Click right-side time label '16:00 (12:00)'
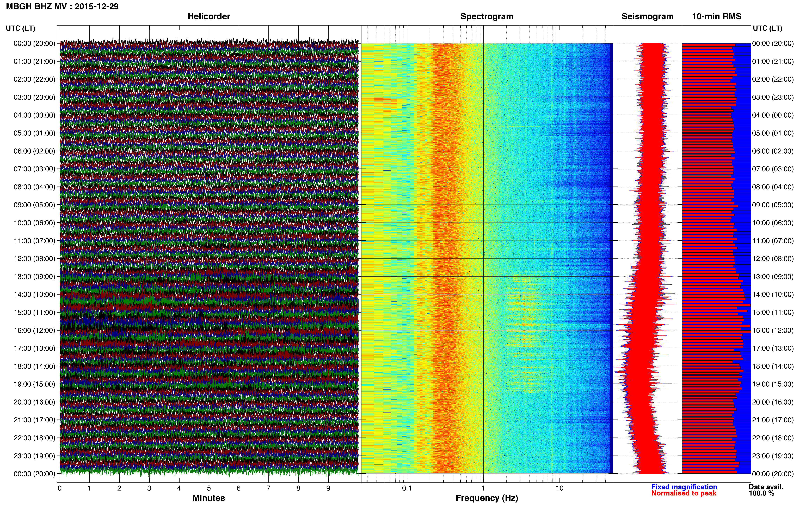Viewport: 812px width, 508px height. coord(773,331)
